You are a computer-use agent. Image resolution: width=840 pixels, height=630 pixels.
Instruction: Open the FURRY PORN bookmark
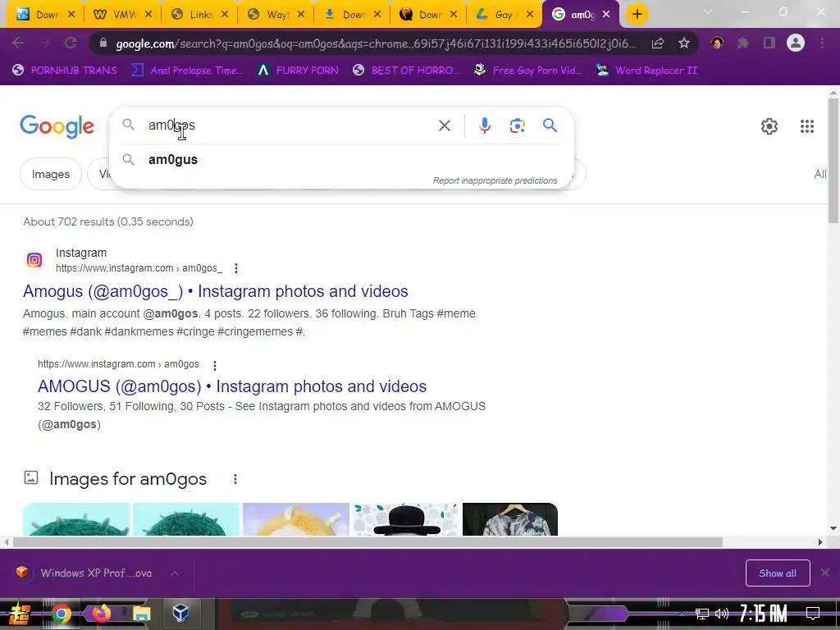(298, 71)
